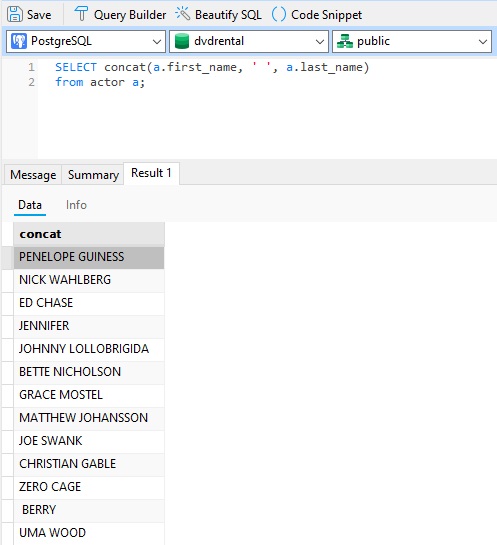Expand the public schema dropdown arrow
Viewport: 497px width, 545px height.
483,42
